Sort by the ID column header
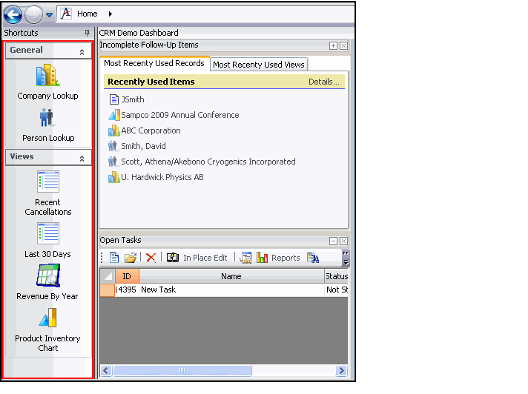The width and height of the screenshot is (528, 394). click(x=127, y=276)
